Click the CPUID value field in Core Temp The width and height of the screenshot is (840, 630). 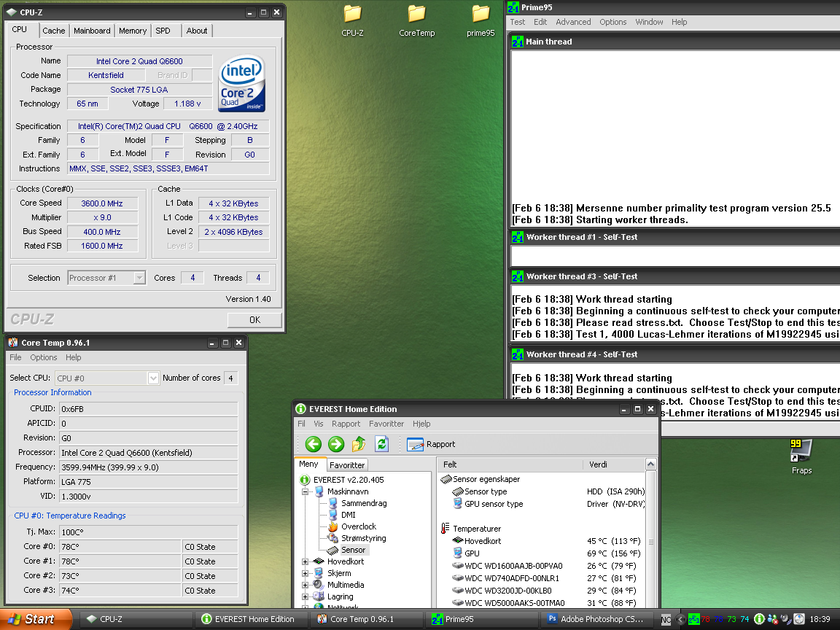tap(149, 409)
